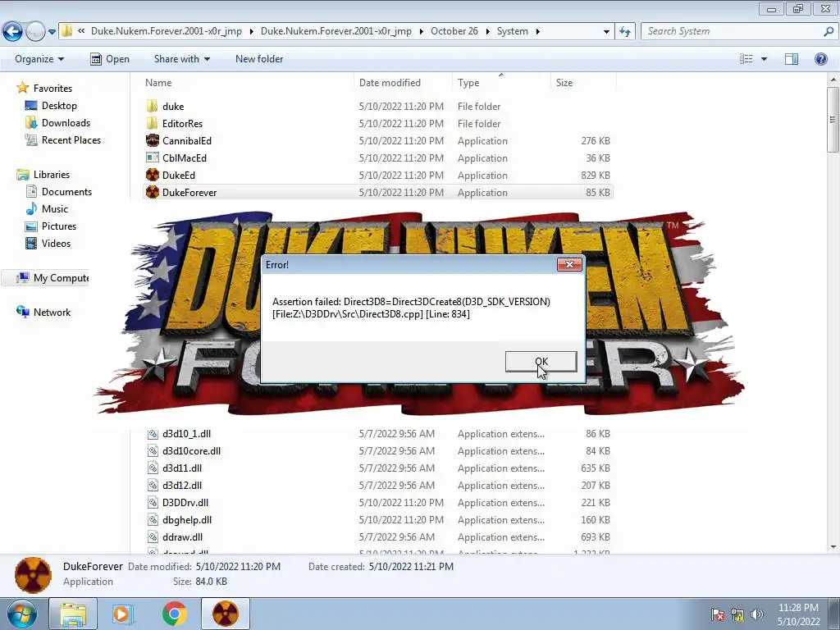Expand the chevron after 'System' breadcrumb

(537, 31)
